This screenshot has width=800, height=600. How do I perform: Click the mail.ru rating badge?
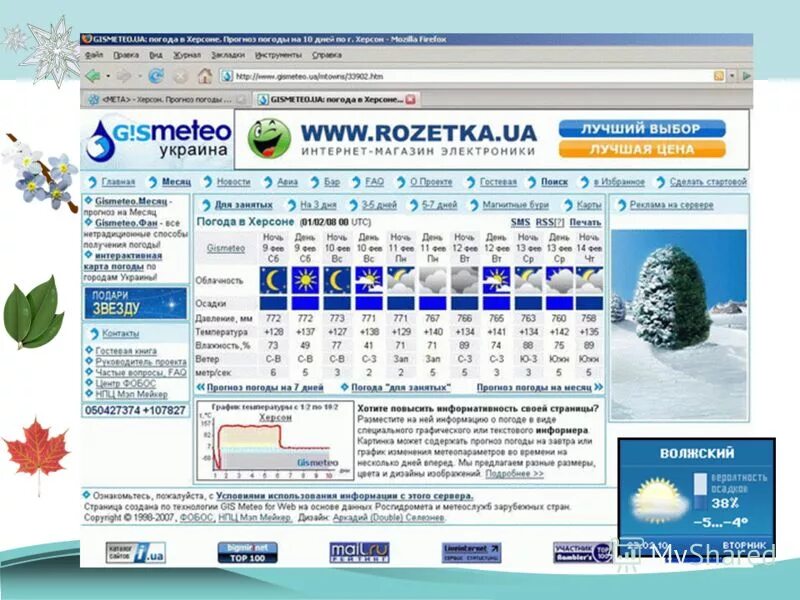click(x=359, y=553)
